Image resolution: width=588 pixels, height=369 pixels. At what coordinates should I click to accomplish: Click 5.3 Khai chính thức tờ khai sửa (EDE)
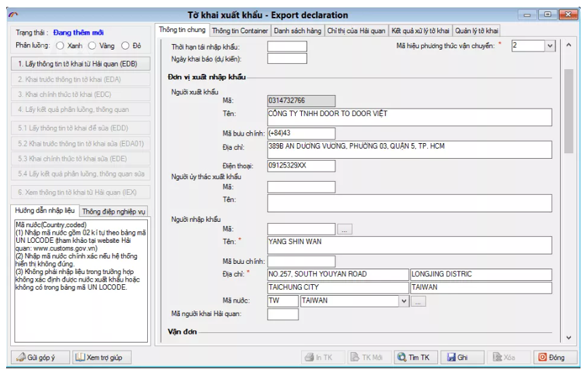[81, 159]
